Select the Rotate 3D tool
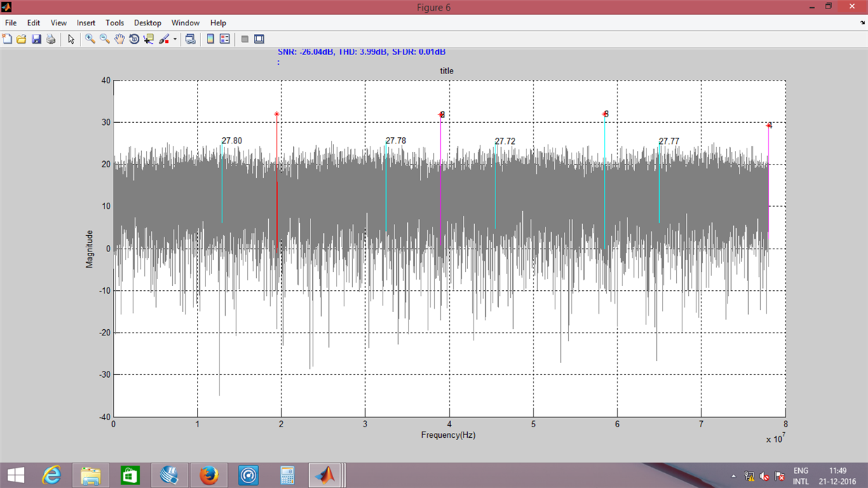This screenshot has height=488, width=868. 134,40
